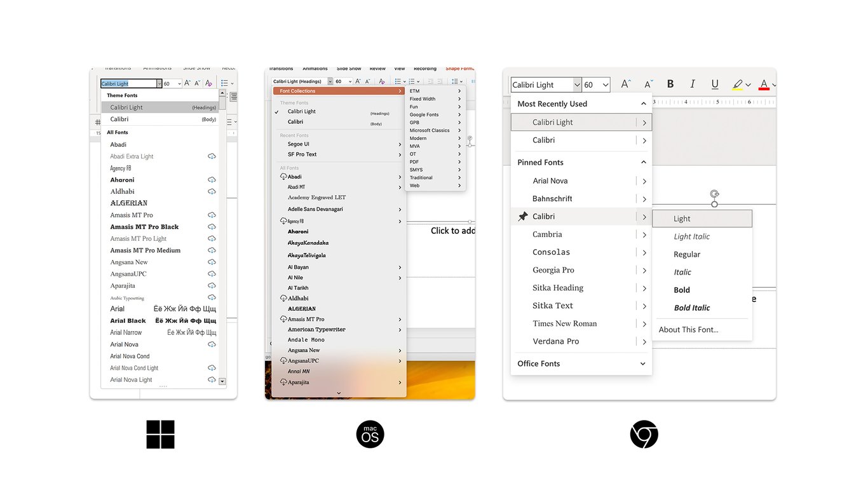Select Regular in the Calibri style submenu
The height and width of the screenshot is (488, 868).
[x=702, y=254]
